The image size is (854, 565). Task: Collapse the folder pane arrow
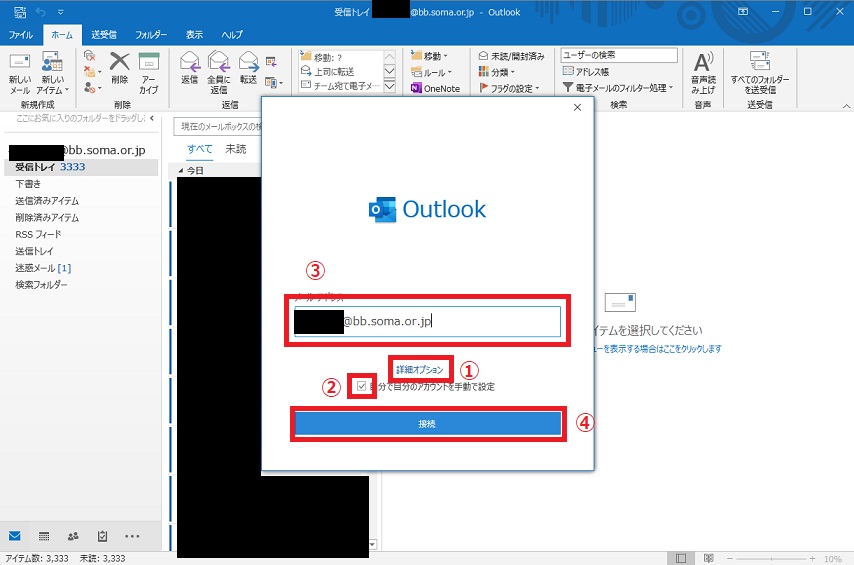(152, 118)
